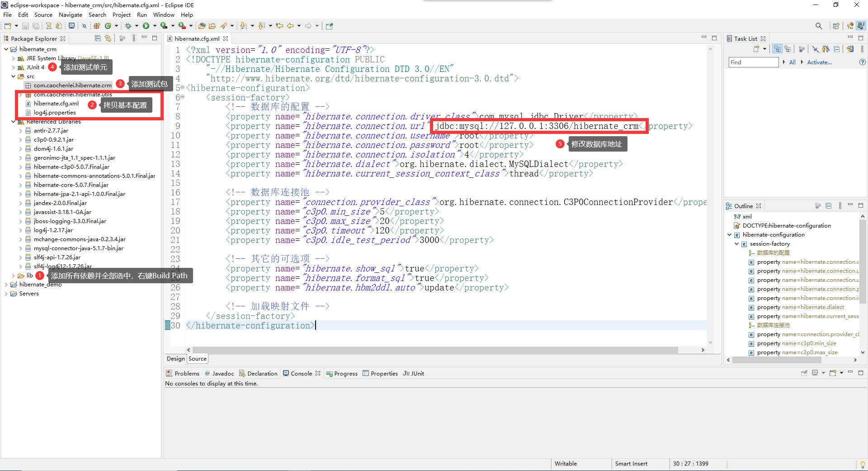Toggle Scheduled presentation in Task List
This screenshot has width=868, height=471.
(788, 48)
